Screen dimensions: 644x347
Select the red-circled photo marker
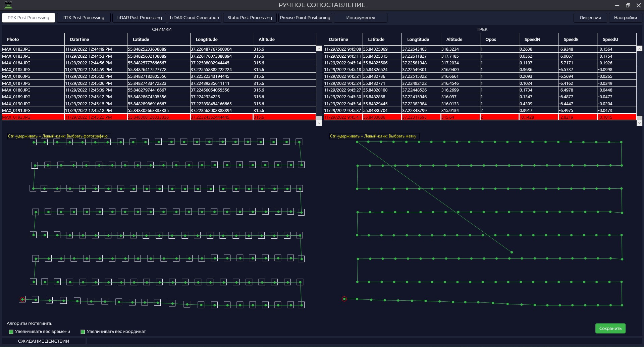22,299
